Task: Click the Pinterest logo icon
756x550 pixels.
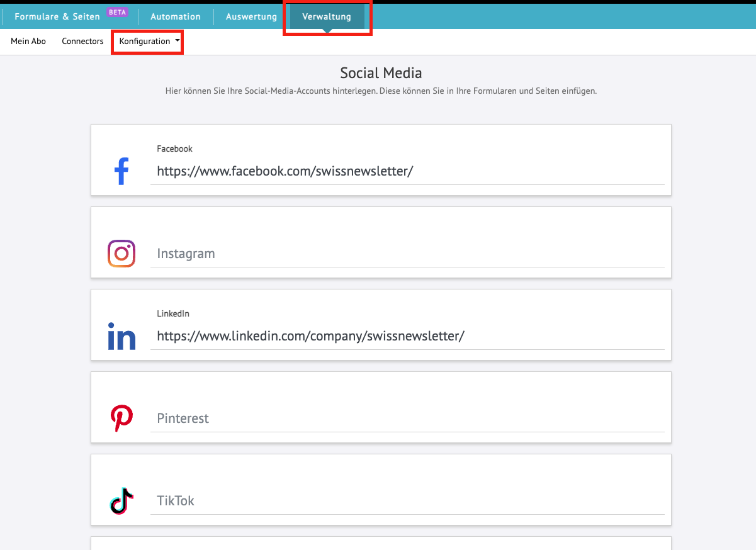Action: click(121, 418)
